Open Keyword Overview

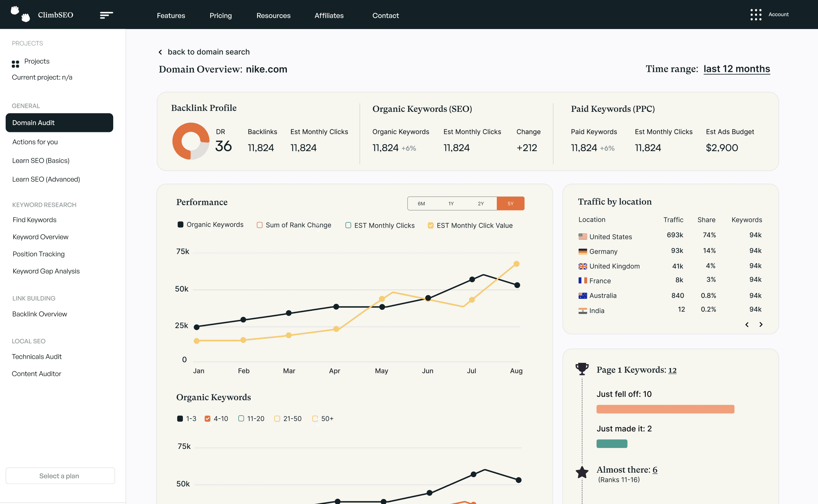pos(40,237)
